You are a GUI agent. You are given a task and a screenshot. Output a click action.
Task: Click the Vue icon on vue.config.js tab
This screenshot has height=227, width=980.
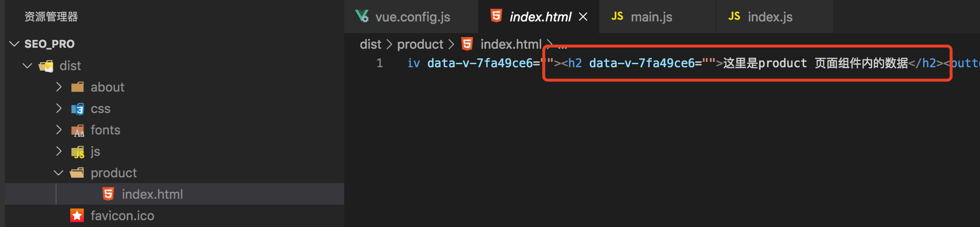pyautogui.click(x=362, y=16)
